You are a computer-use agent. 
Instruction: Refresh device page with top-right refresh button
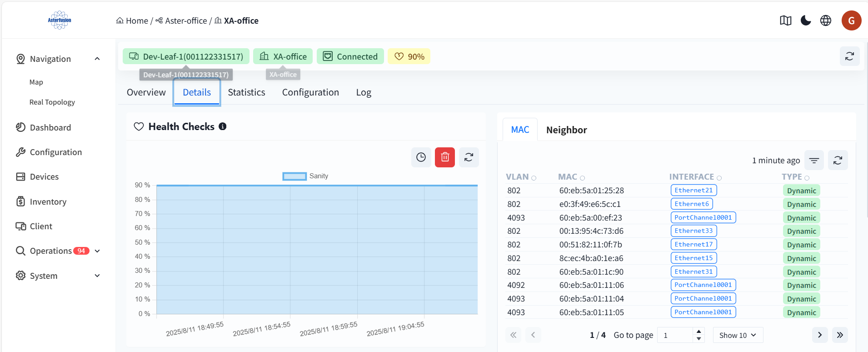pos(849,56)
